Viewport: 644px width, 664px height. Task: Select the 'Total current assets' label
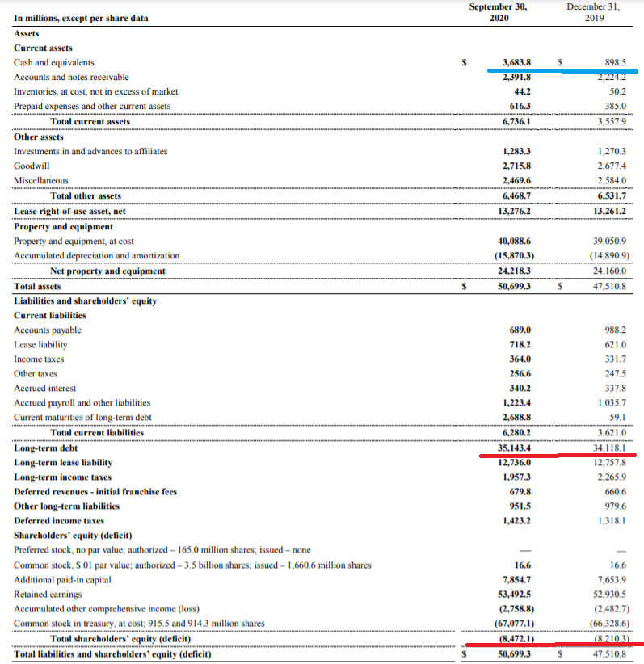[x=90, y=121]
